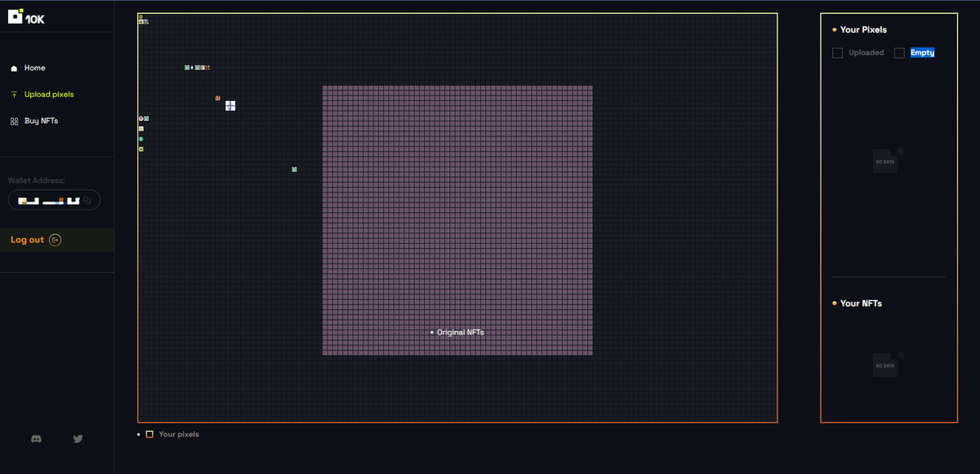This screenshot has width=980, height=474.
Task: Select the white four-cell pixel block on canvas
Action: point(230,105)
